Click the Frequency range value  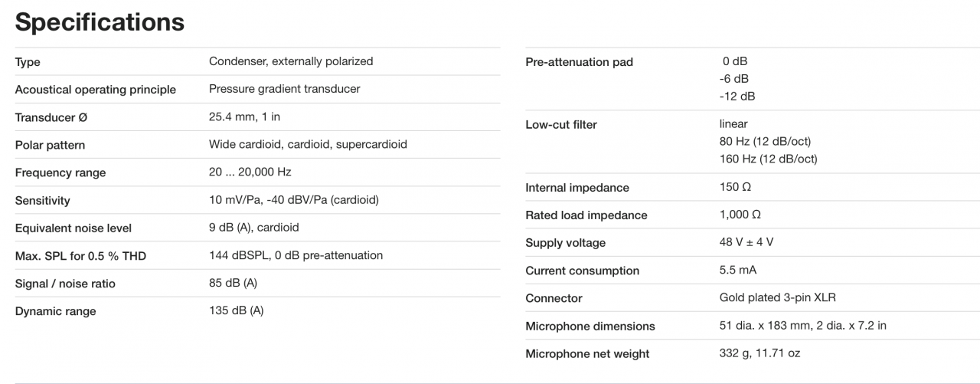[x=250, y=172]
